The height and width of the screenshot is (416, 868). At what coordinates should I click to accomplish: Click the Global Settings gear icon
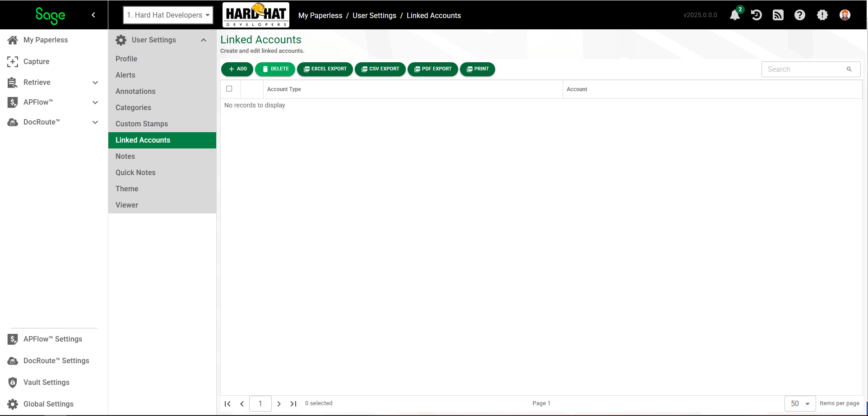click(13, 404)
